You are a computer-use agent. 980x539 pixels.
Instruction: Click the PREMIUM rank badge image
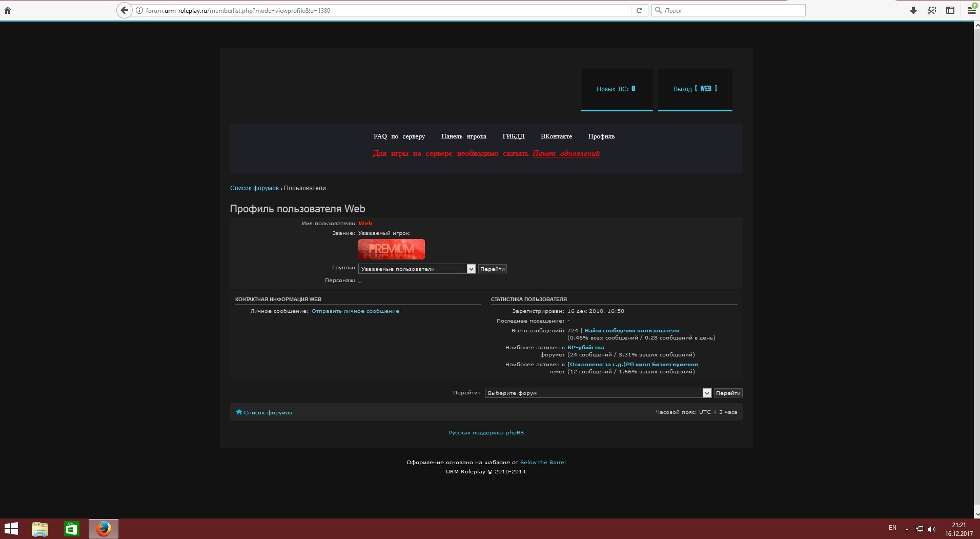click(x=392, y=249)
